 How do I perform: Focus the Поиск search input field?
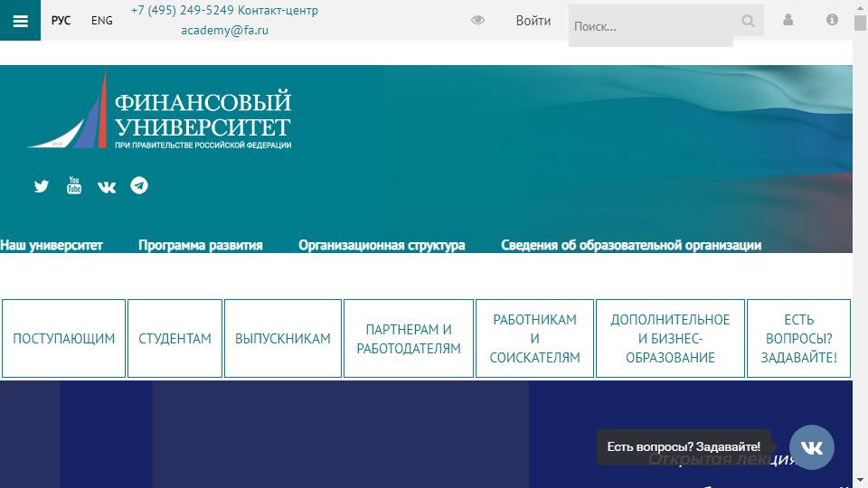click(651, 26)
